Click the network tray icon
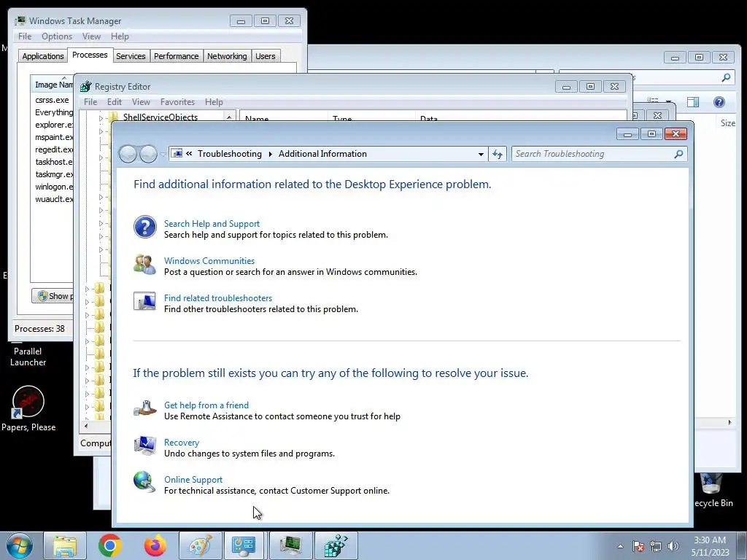747x560 pixels. 656,546
